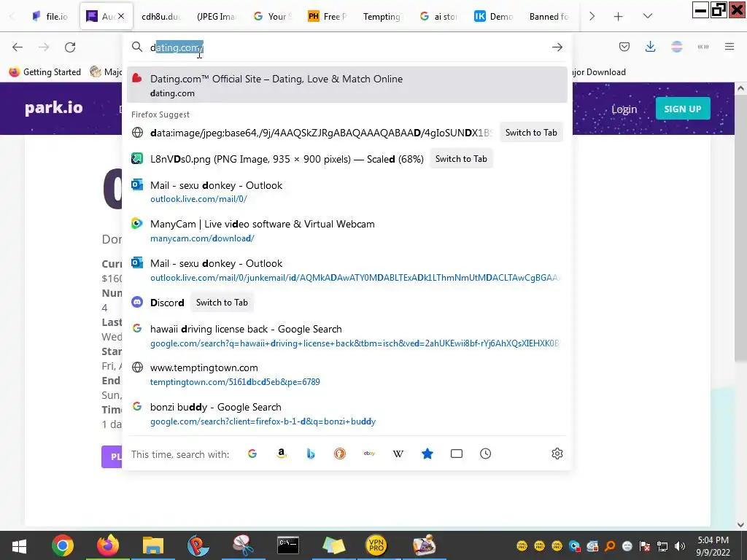The image size is (747, 560).
Task: Open bonzi buddy Google Search suggestion
Action: [347, 414]
